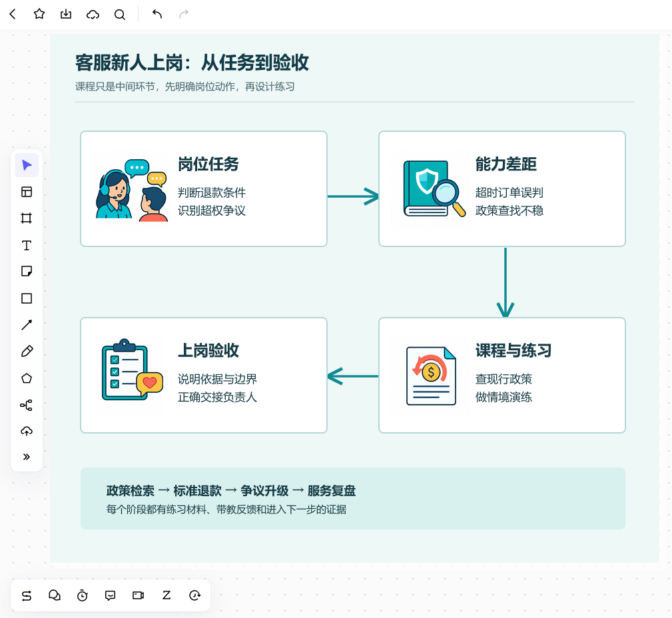Viewport: 672px width, 618px height.
Task: Undo the last action
Action: [157, 14]
